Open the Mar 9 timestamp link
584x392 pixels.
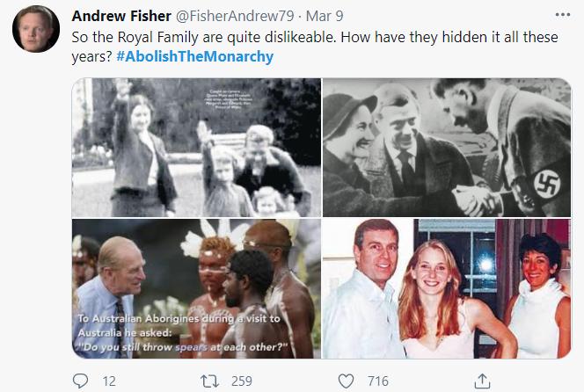point(318,17)
